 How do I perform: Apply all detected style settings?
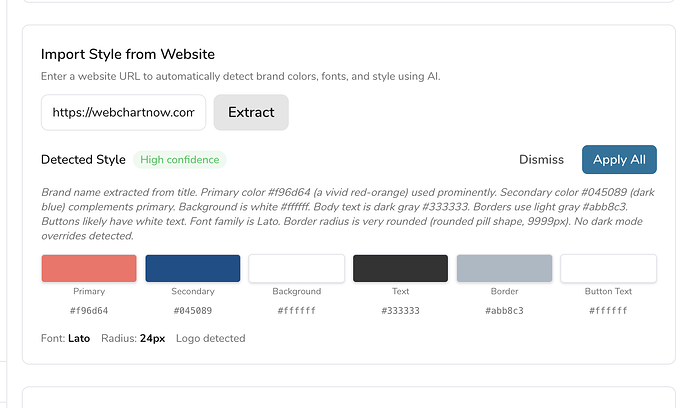619,160
